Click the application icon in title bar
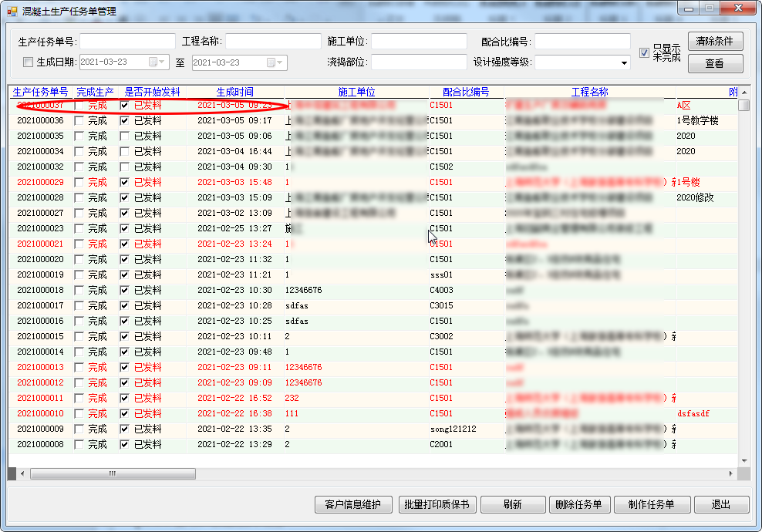The width and height of the screenshot is (762, 532). click(12, 11)
